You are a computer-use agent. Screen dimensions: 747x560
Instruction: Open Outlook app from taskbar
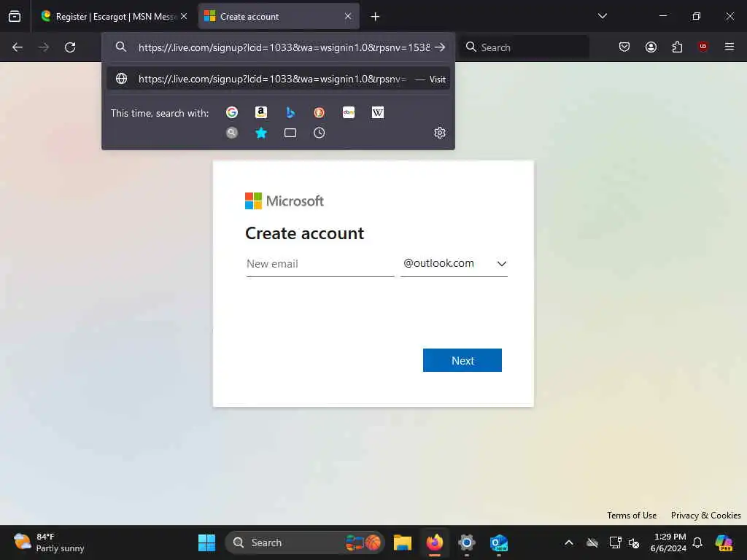[x=499, y=542]
